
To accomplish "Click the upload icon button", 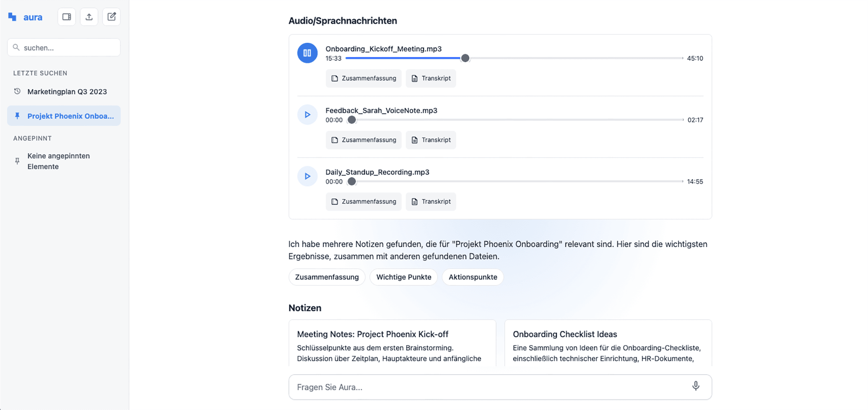I will click(x=89, y=17).
